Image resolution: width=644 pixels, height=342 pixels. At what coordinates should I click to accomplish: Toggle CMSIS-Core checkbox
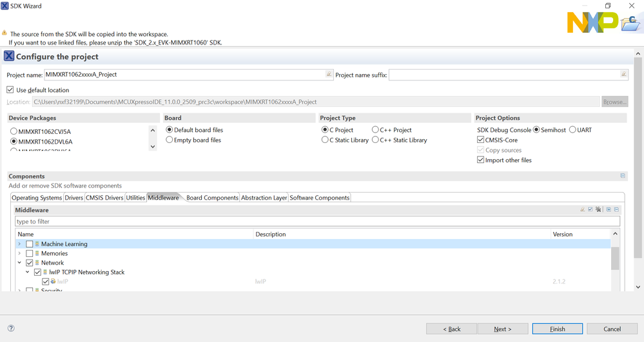coord(480,140)
